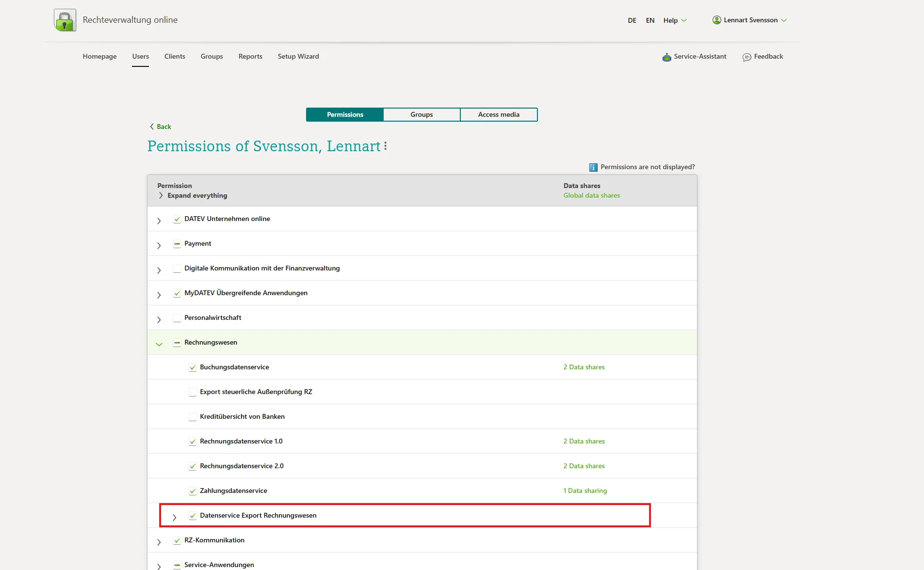Open Rechnungsdatenservice 1.0 2 Data shares link
This screenshot has height=570, width=924.
click(584, 441)
